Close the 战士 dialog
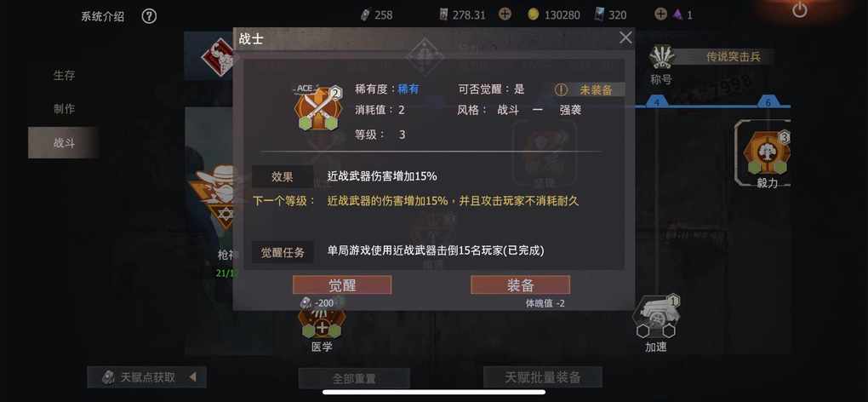 (x=625, y=37)
